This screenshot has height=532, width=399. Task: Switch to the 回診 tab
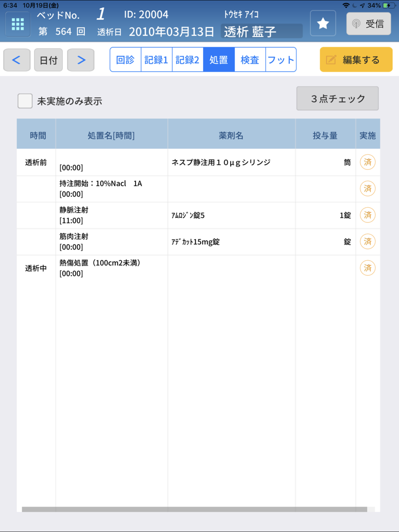click(125, 60)
